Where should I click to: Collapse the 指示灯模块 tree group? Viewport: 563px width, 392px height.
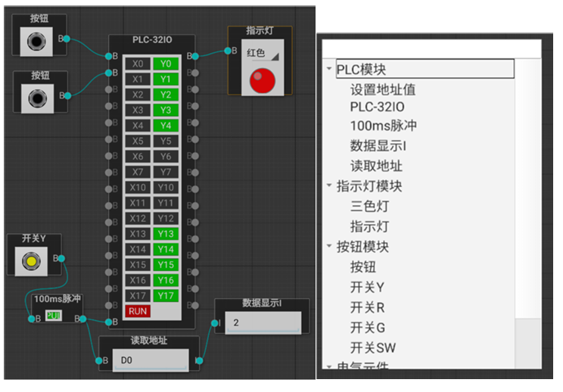[329, 185]
